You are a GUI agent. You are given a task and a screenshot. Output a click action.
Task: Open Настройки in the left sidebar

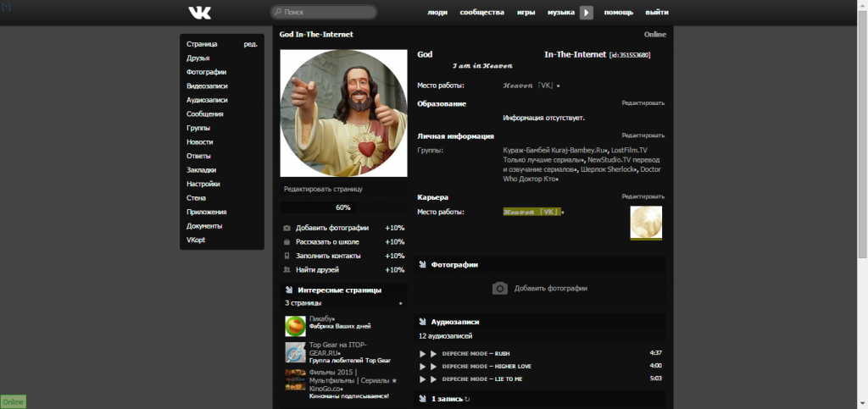click(203, 184)
